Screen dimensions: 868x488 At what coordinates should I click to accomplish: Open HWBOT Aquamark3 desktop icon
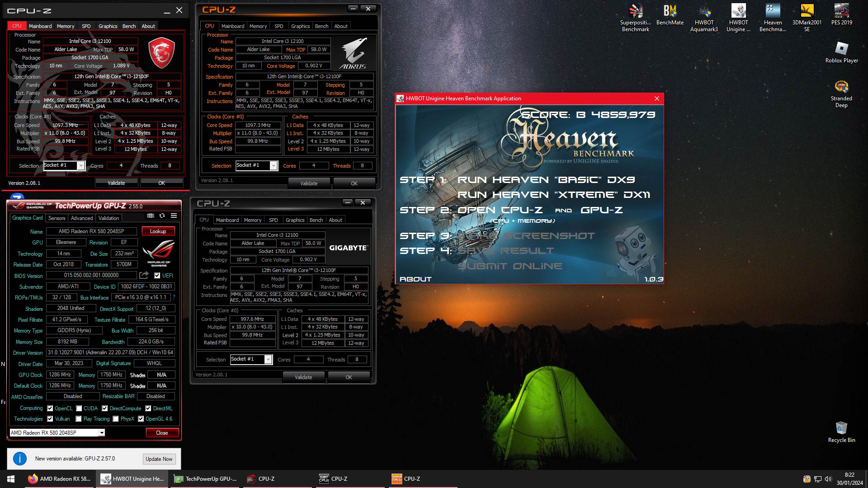click(x=704, y=18)
